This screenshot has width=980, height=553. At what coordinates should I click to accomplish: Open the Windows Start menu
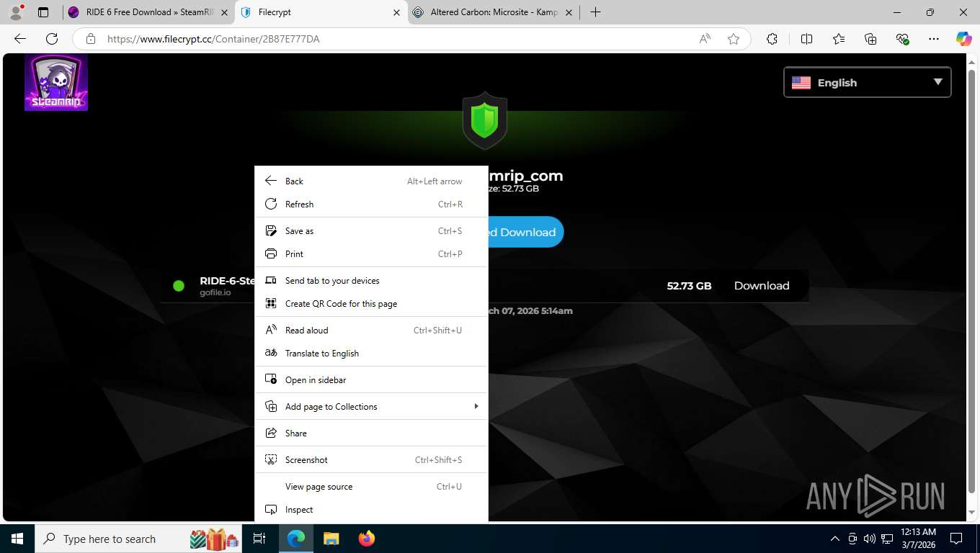(17, 539)
